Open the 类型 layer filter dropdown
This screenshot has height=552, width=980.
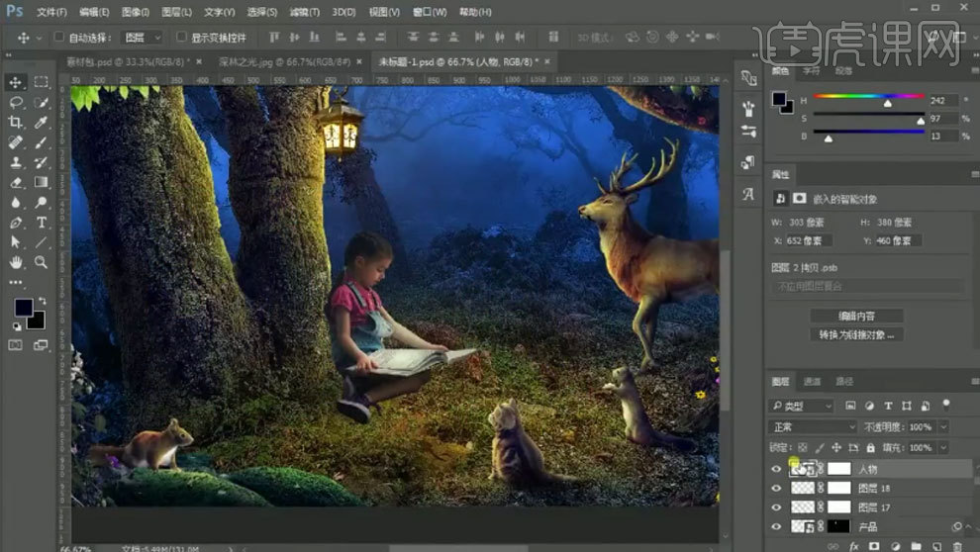click(x=801, y=406)
